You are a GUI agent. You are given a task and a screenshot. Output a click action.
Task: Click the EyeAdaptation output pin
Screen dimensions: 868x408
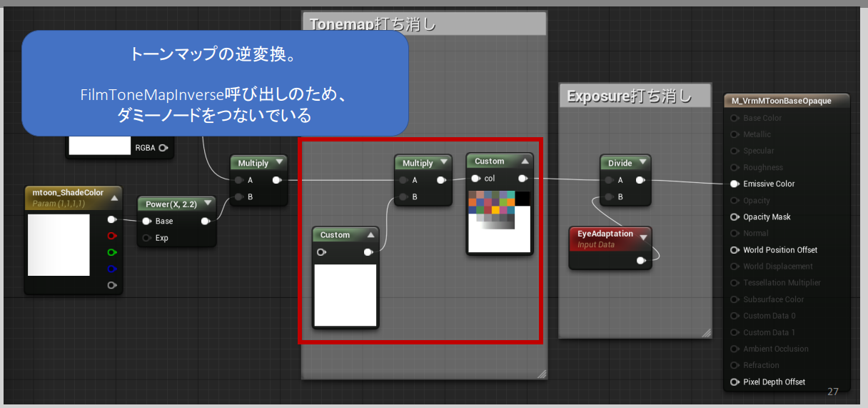coord(641,261)
